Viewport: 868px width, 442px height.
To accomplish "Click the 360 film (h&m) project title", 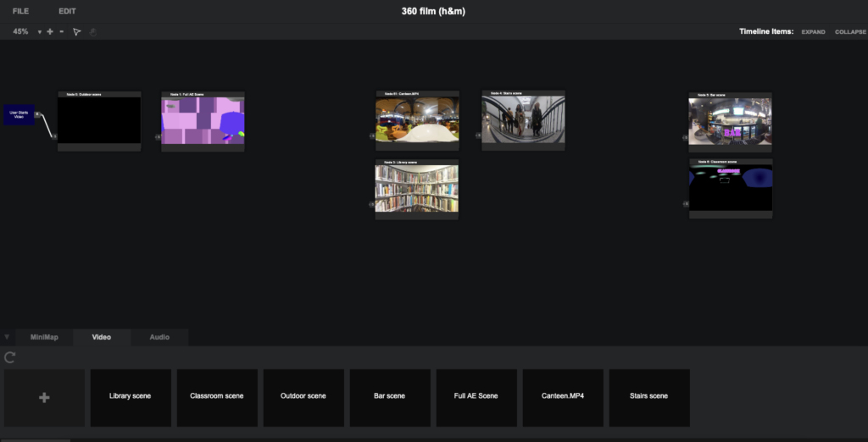I will coord(433,11).
